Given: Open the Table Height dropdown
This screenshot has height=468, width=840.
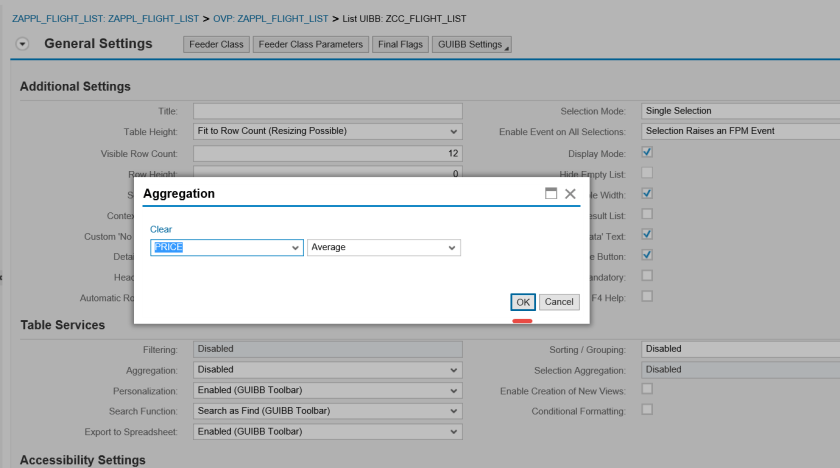Looking at the screenshot, I should coord(454,132).
